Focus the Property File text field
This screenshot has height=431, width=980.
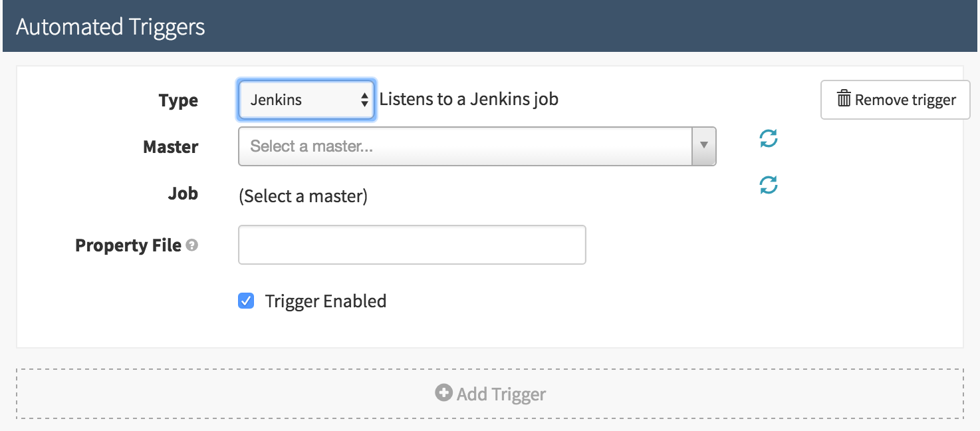[x=412, y=245]
